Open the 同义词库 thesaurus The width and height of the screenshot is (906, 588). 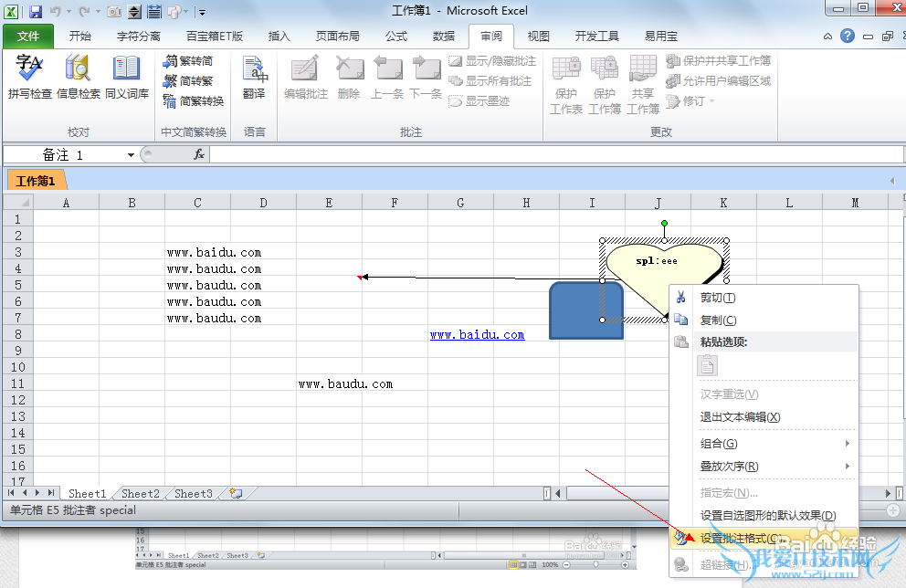click(x=127, y=77)
